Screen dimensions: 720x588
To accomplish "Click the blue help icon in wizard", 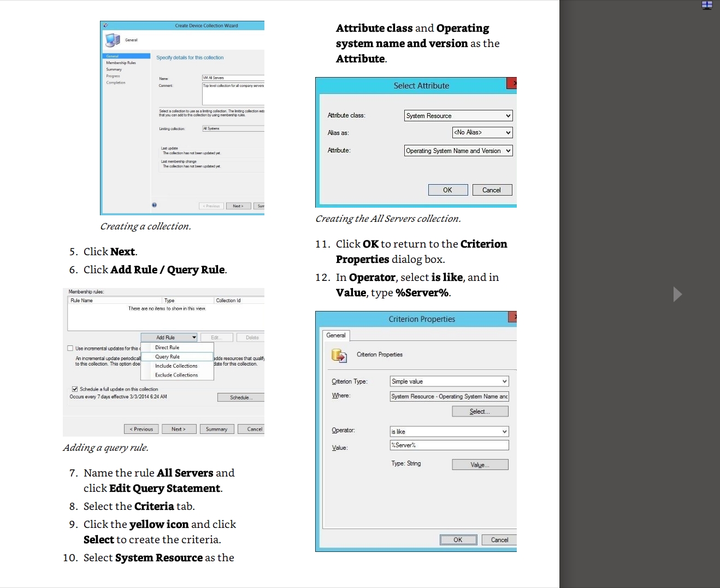I will click(155, 205).
